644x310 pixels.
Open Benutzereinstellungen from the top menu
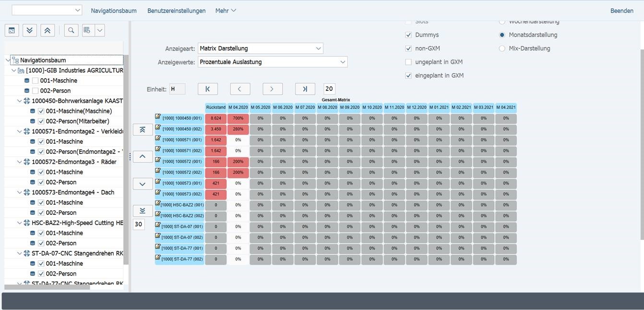point(176,11)
